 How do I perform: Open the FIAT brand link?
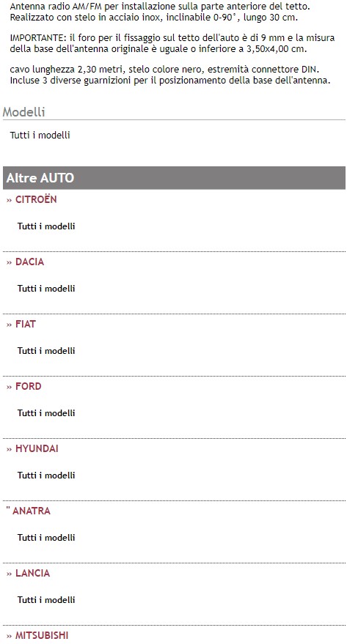26,325
